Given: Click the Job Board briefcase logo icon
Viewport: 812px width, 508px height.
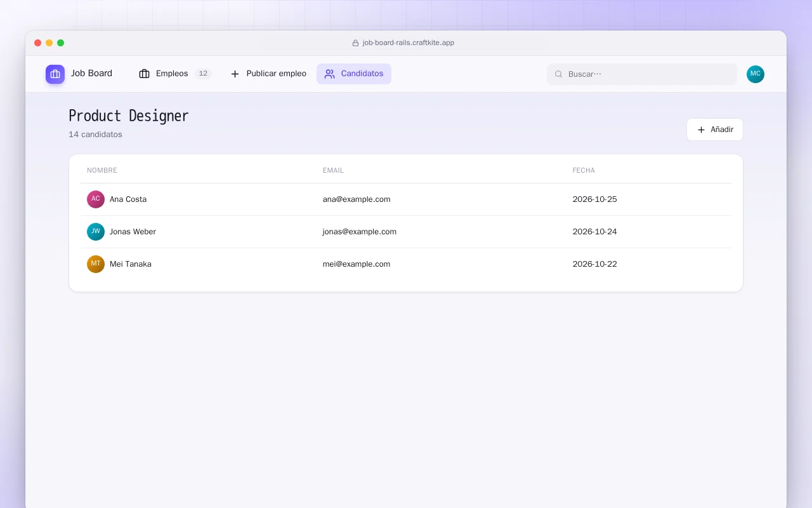Looking at the screenshot, I should 55,74.
